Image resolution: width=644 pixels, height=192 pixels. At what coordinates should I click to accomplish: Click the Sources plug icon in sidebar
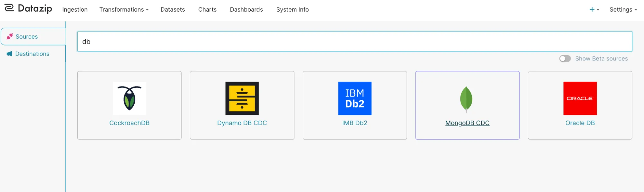coord(10,36)
